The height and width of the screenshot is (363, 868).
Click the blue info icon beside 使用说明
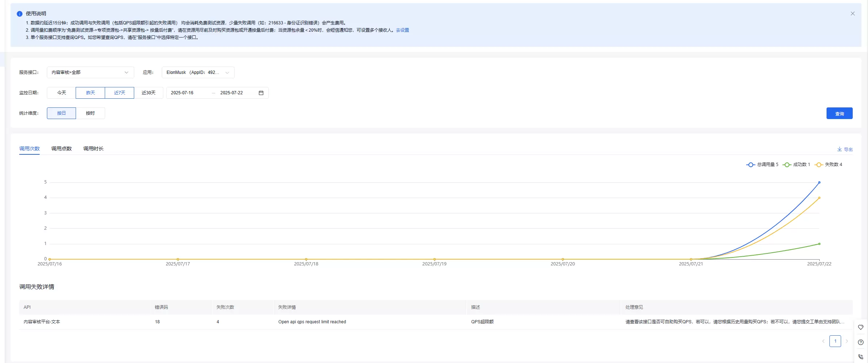[x=20, y=14]
